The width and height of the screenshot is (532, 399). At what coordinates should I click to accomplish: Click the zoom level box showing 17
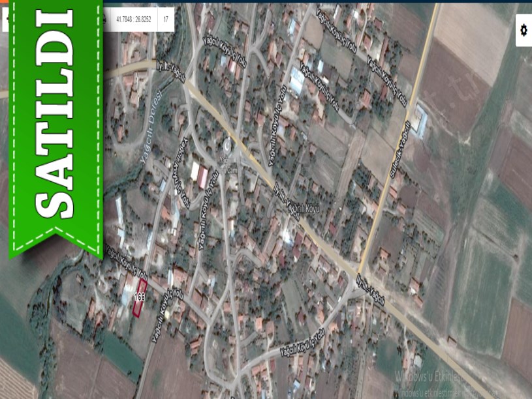(166, 20)
